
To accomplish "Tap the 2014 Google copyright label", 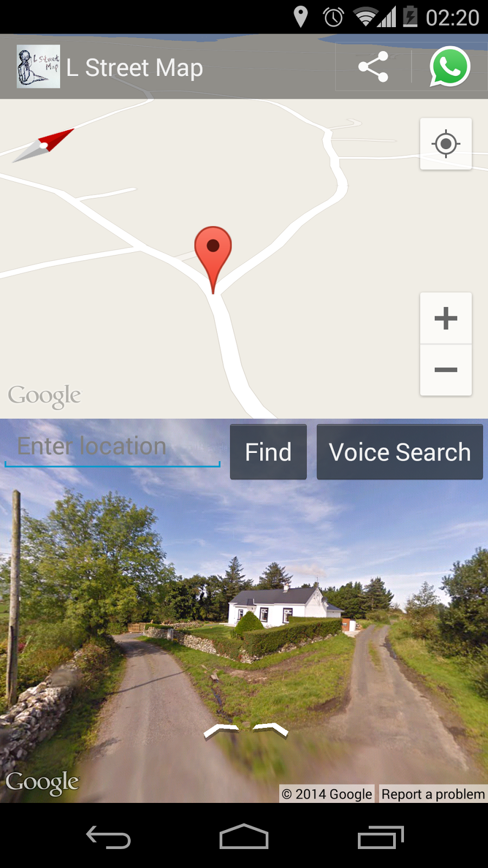I will tap(327, 794).
